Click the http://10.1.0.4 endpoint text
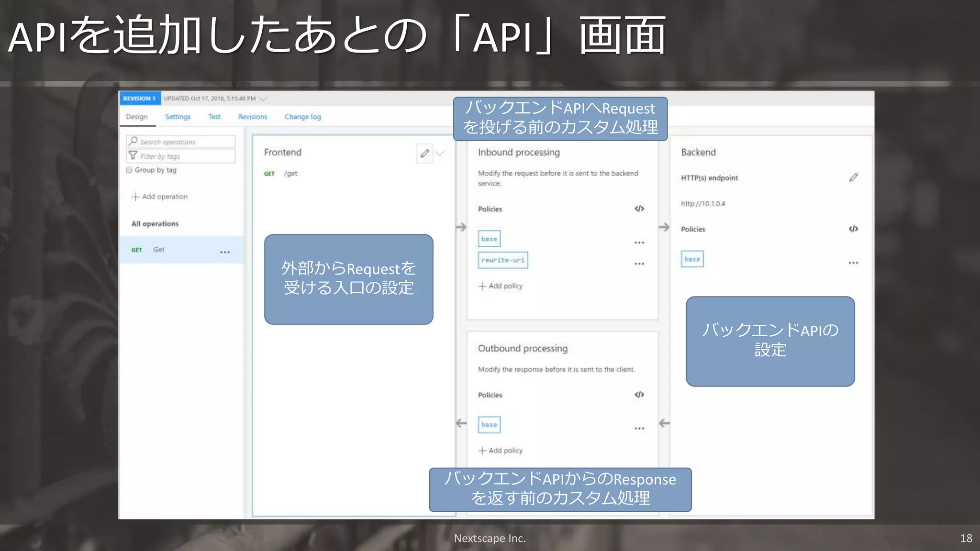Screen dimensions: 980x551 click(703, 204)
